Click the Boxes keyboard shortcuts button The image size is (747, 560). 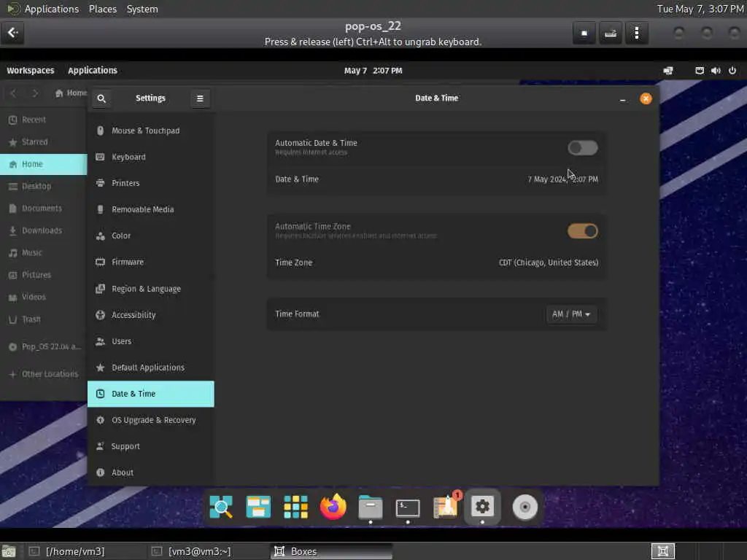click(611, 33)
